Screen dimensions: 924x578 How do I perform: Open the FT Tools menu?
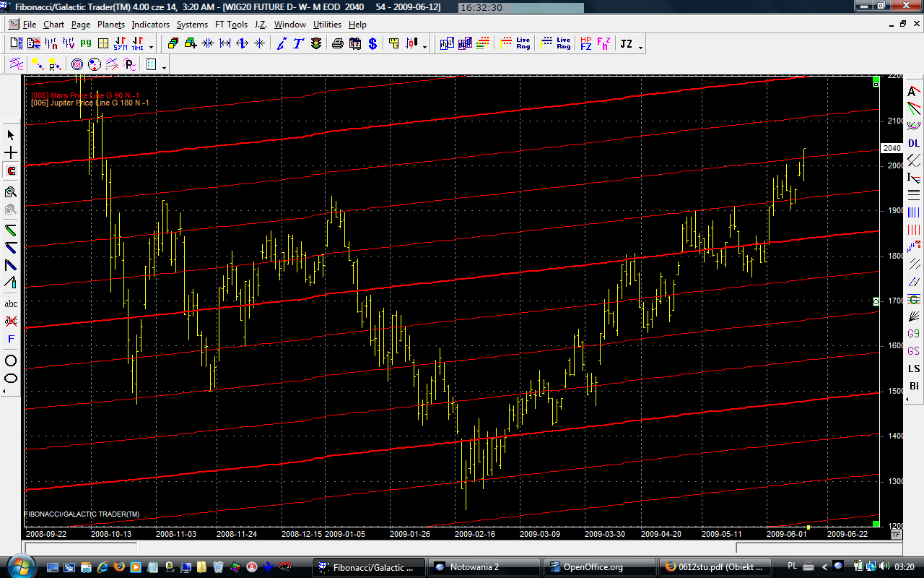click(231, 25)
